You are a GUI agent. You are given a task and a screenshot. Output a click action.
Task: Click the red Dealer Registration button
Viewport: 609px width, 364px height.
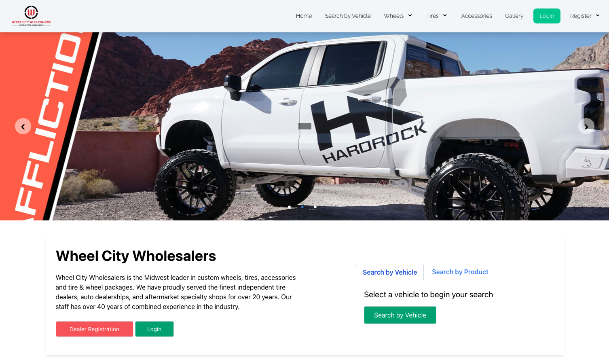coord(95,329)
